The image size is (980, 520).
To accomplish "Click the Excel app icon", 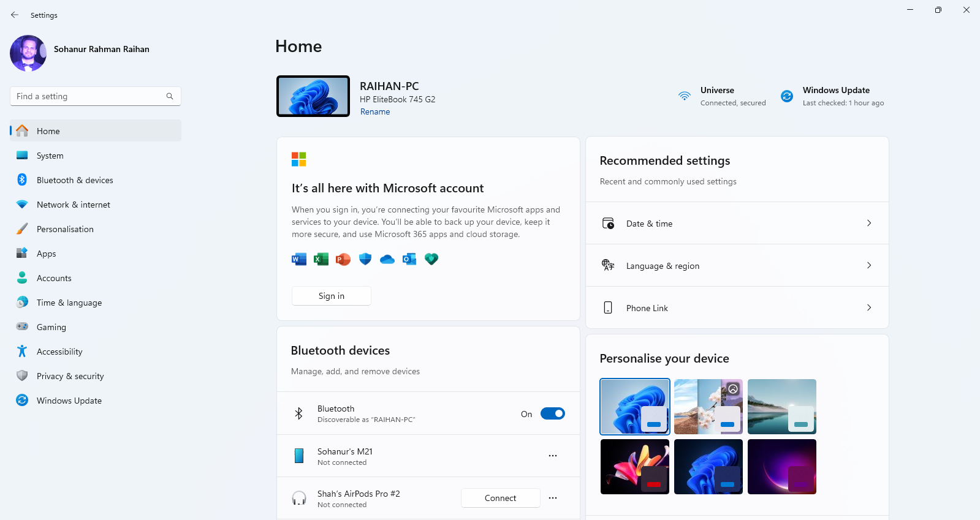I will (321, 259).
